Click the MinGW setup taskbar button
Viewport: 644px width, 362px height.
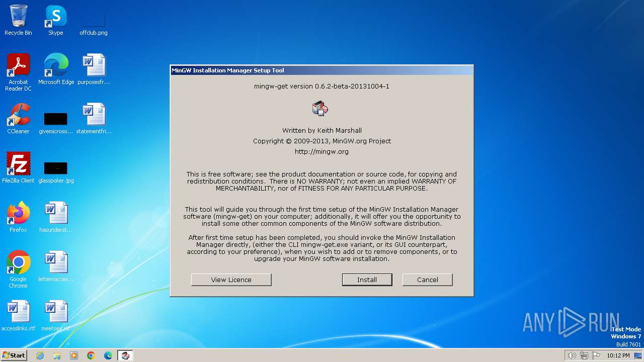(125, 355)
